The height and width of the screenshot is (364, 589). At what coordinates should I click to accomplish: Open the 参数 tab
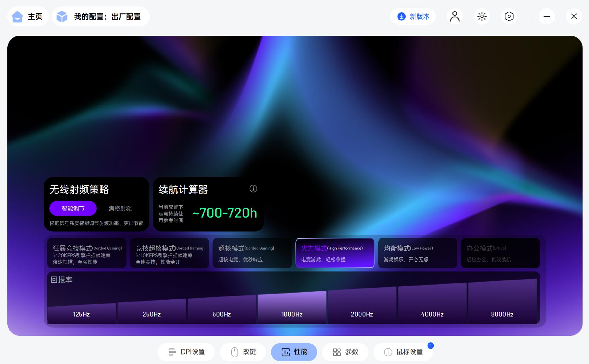click(x=345, y=352)
